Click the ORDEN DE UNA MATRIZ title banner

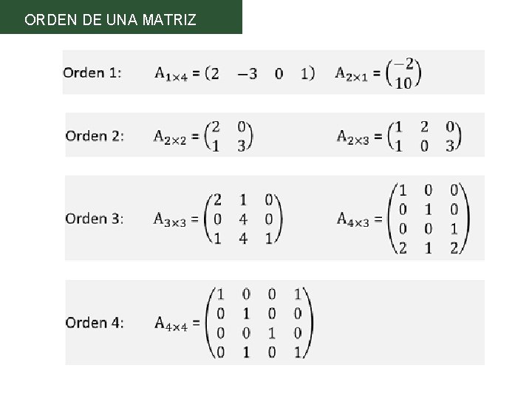(x=120, y=17)
